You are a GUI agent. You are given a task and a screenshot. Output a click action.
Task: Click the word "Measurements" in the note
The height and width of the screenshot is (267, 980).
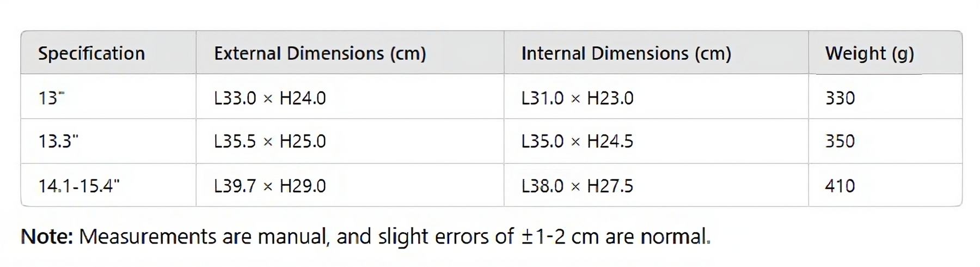pyautogui.click(x=148, y=236)
